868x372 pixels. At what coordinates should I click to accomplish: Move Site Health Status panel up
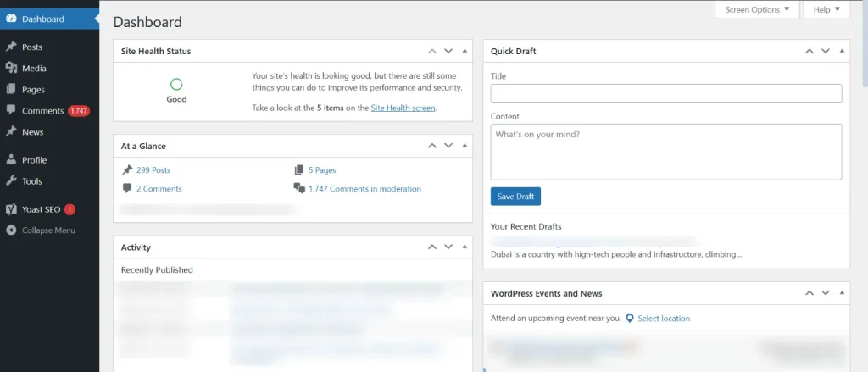pos(432,51)
